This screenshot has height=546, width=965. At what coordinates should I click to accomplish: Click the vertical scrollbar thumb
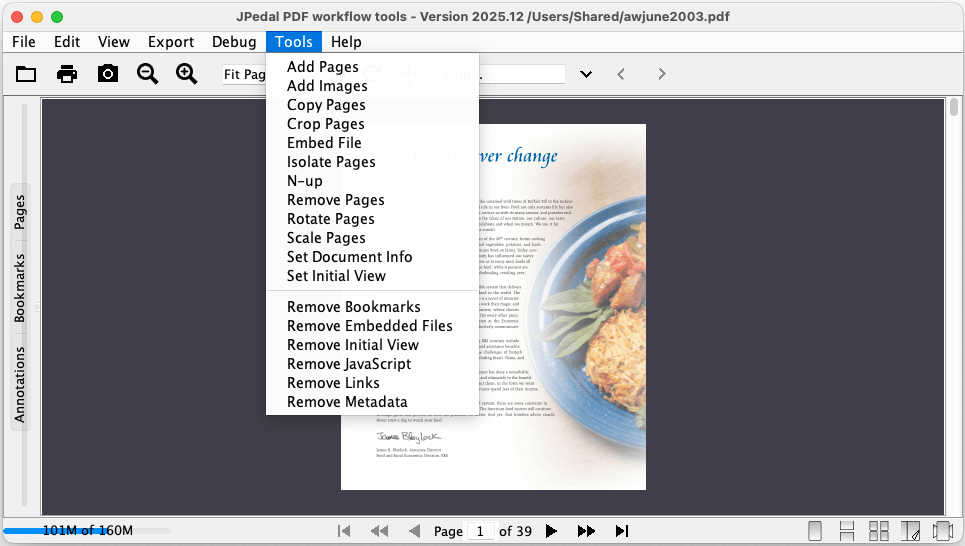click(x=954, y=107)
